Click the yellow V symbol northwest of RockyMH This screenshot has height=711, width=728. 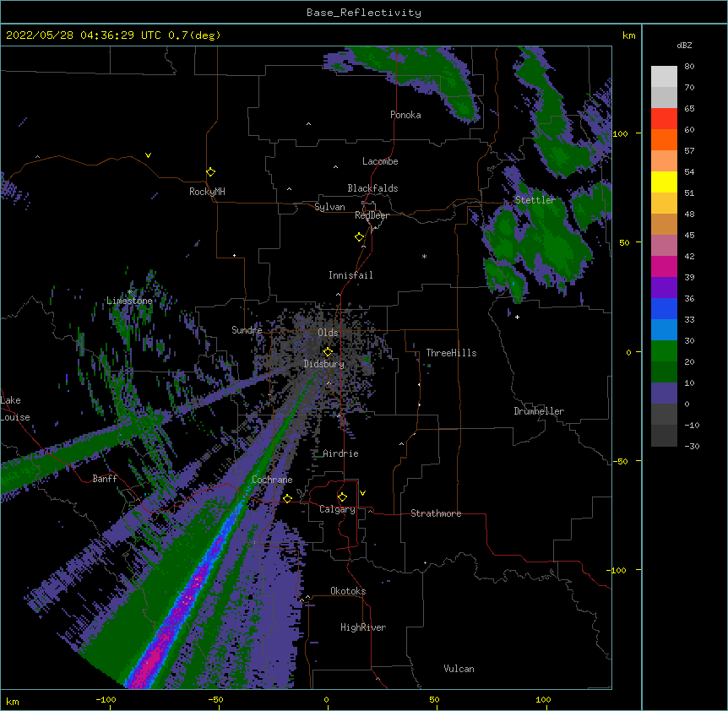pos(148,155)
